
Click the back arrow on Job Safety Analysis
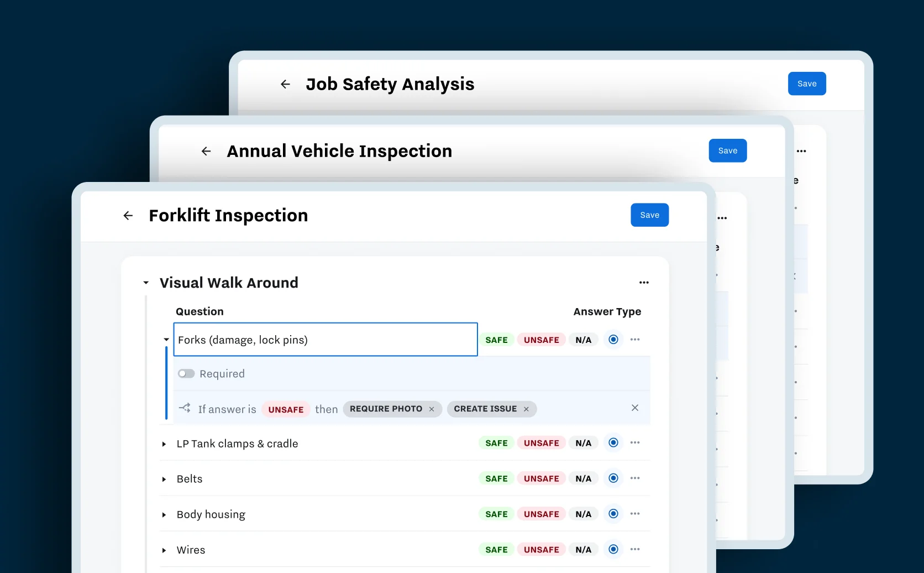(x=285, y=84)
